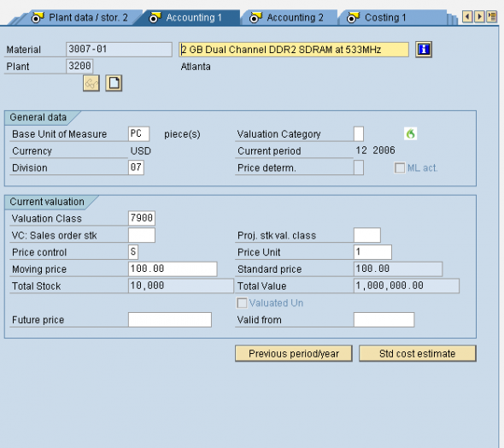Click the blank document icon under Plant

114,83
